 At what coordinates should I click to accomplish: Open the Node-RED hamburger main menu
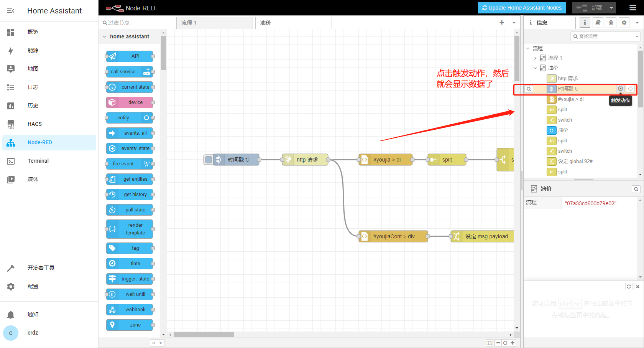[x=633, y=8]
